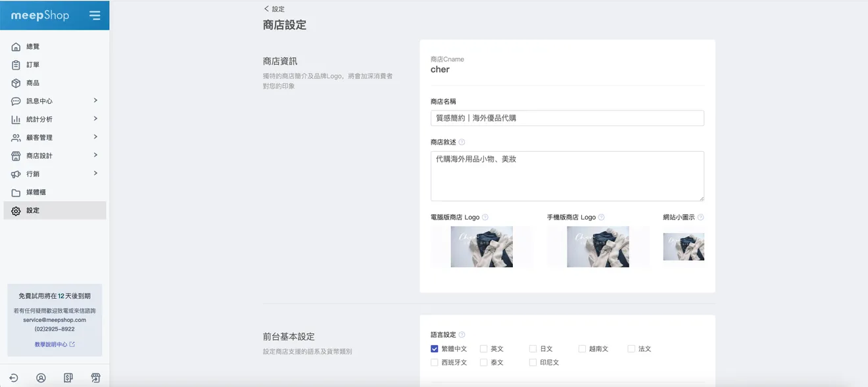The width and height of the screenshot is (868, 387).
Task: Click the (02)2925-8922 phone number text
Action: click(55, 329)
